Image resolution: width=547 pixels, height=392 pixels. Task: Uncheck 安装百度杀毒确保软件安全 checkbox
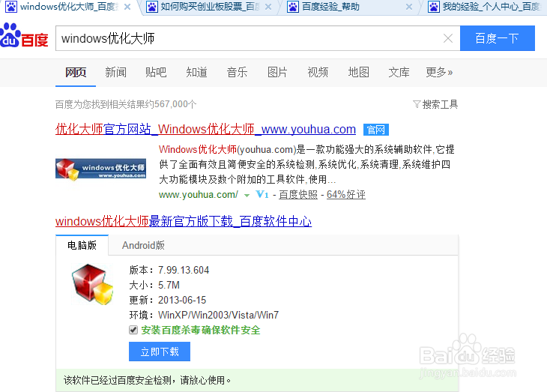click(x=133, y=330)
